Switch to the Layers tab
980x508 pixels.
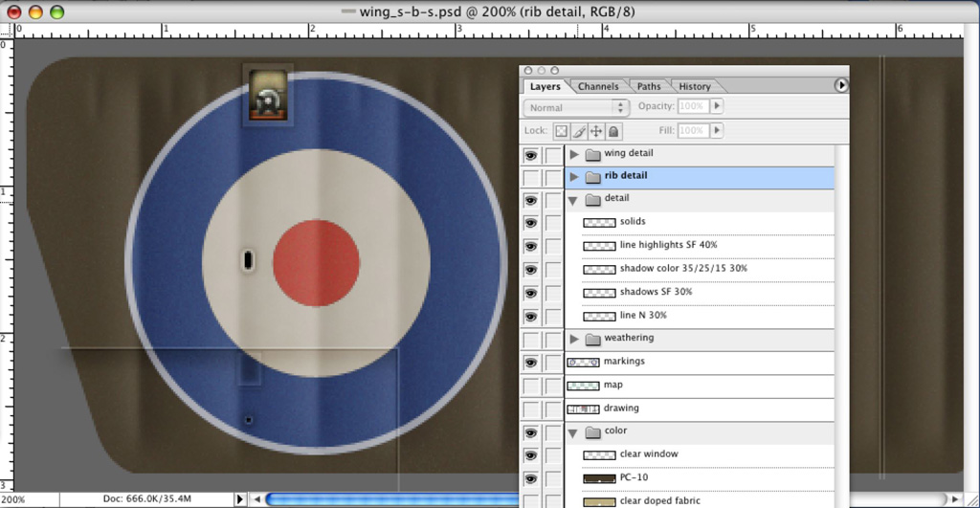545,86
